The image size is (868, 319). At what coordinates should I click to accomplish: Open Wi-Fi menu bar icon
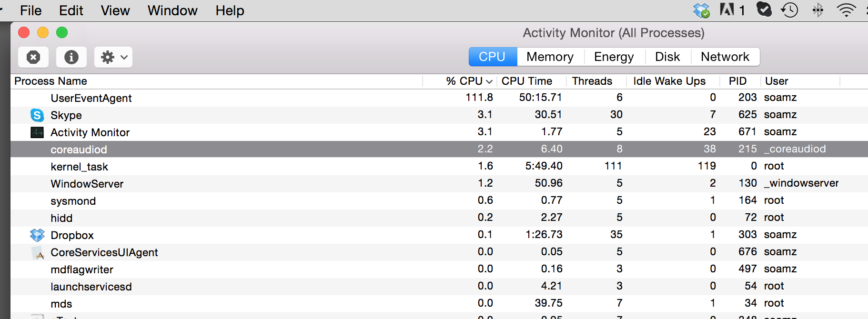[846, 10]
